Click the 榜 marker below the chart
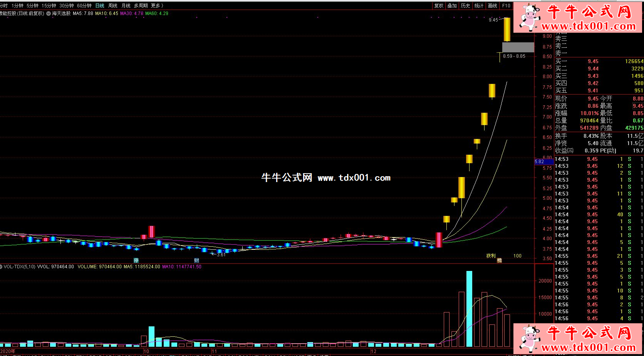Viewport: 644px width, 356px height. click(499, 261)
